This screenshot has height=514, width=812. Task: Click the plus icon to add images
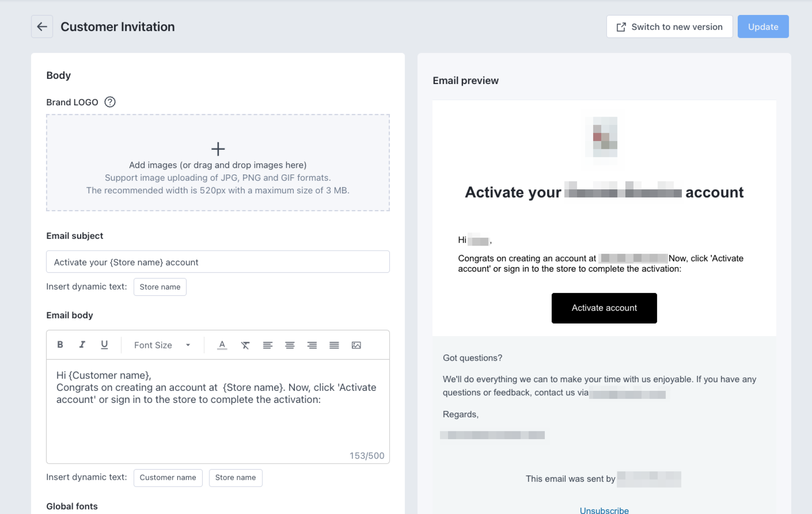(x=218, y=149)
